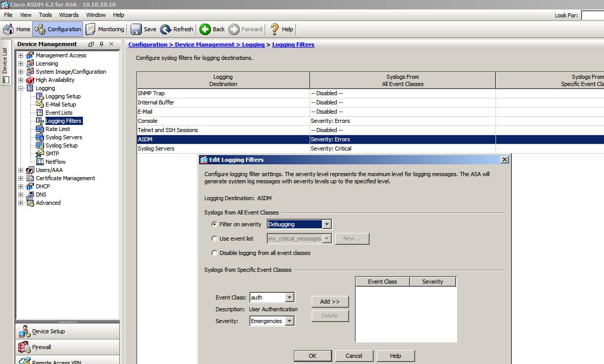This screenshot has width=604, height=364.
Task: Open the my_critical_messages event list dropdown
Action: click(327, 239)
